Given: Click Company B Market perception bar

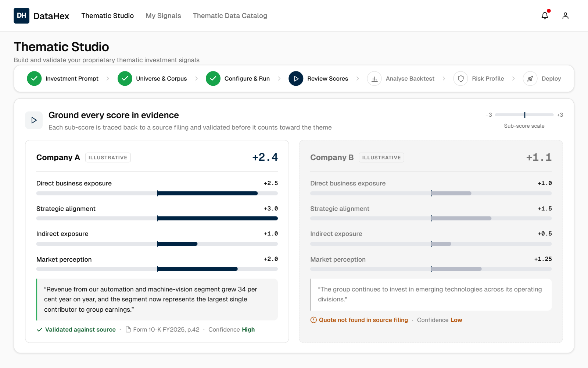Looking at the screenshot, I should (431, 269).
